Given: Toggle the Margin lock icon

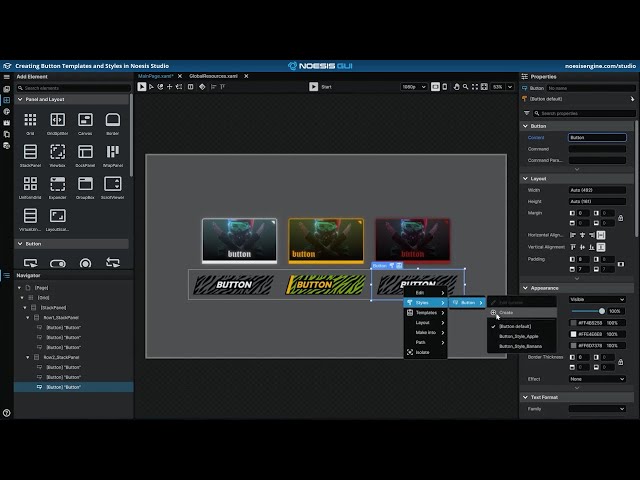Looking at the screenshot, I should [x=620, y=218].
